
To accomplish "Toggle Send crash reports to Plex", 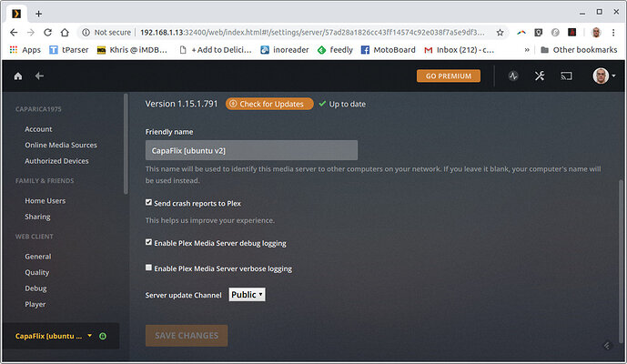I will pyautogui.click(x=148, y=202).
